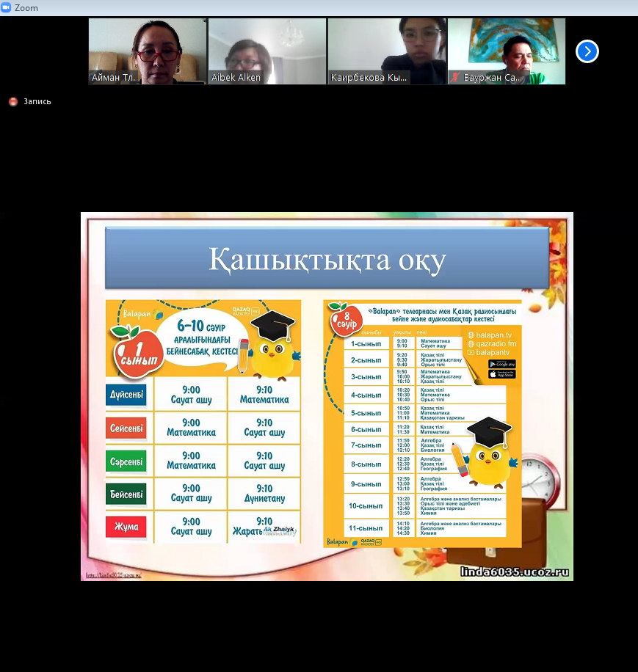
Task: Select Каирбекова's participant video thumbnail
Action: point(387,51)
